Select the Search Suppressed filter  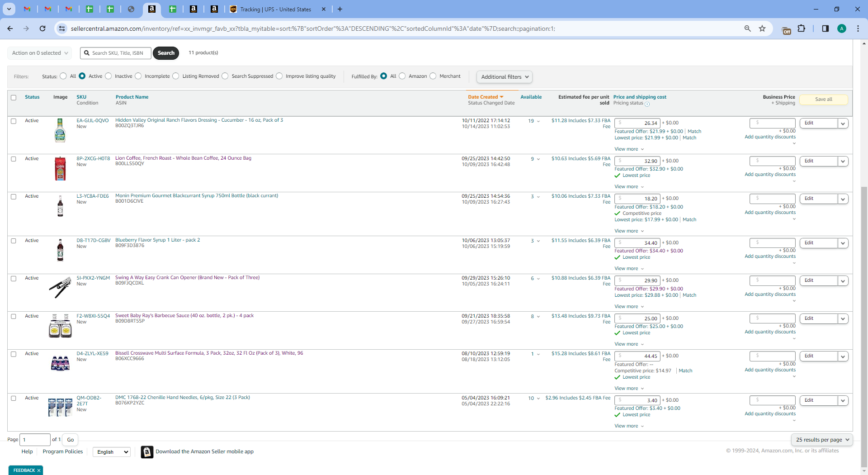[225, 76]
